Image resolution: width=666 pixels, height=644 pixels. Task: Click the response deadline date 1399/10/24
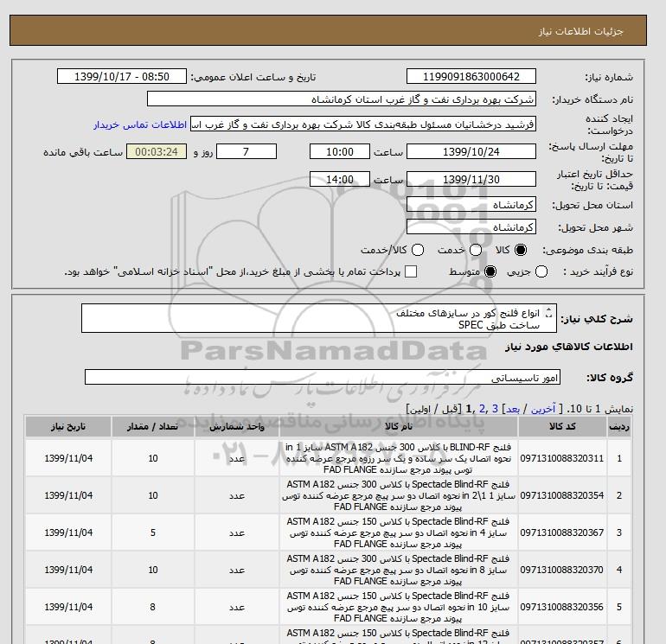[x=471, y=151]
